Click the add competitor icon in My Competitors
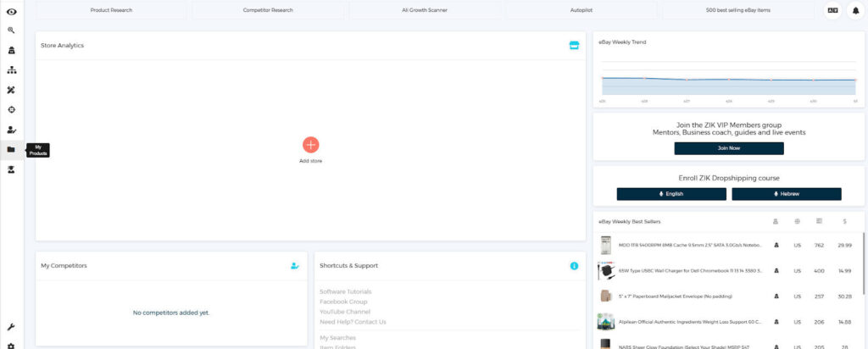This screenshot has height=349, width=868. [x=294, y=266]
